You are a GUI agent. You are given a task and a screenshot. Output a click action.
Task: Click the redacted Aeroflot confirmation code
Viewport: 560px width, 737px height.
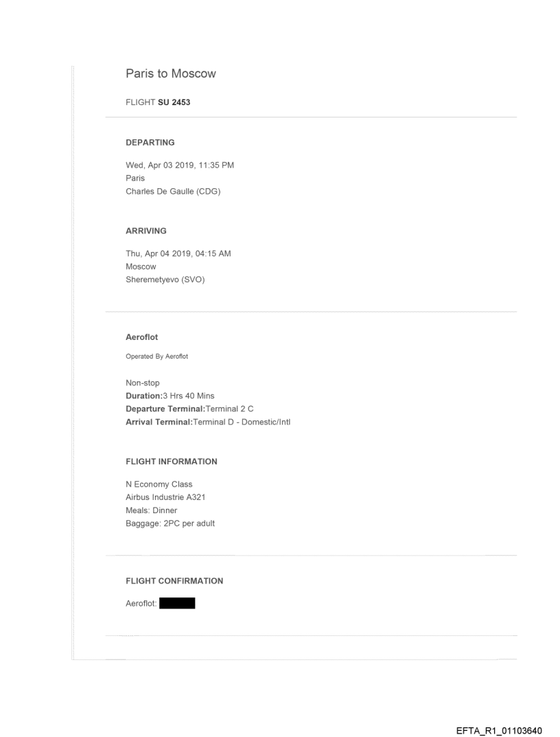176,604
